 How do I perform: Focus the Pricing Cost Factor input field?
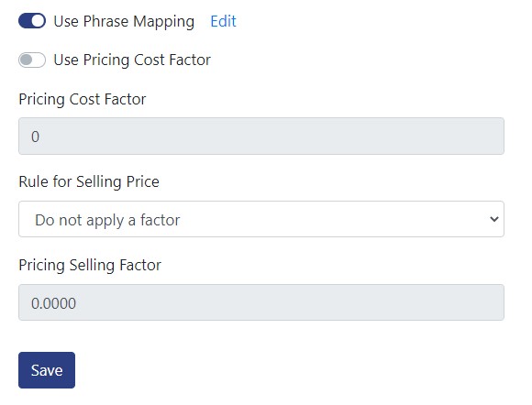pos(261,137)
